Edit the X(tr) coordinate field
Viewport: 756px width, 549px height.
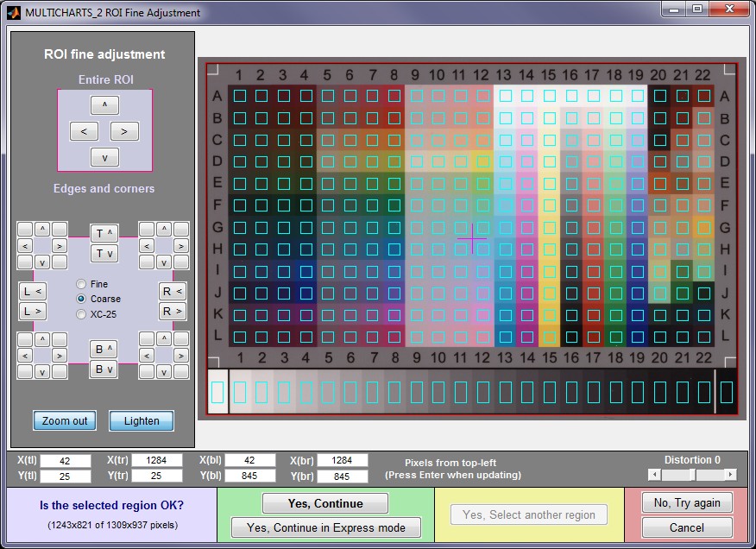tap(157, 460)
